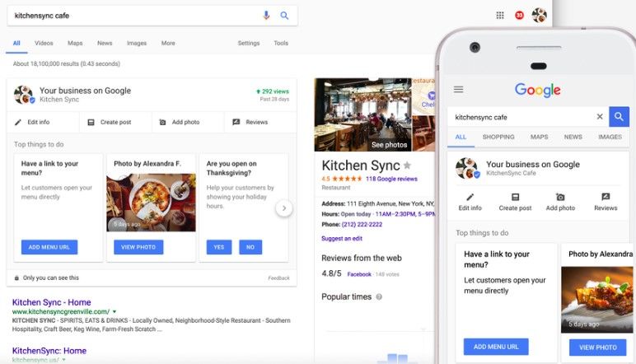Screen dimensions: 636x364
Task: Open the 118 Google reviews link
Action: (391, 179)
